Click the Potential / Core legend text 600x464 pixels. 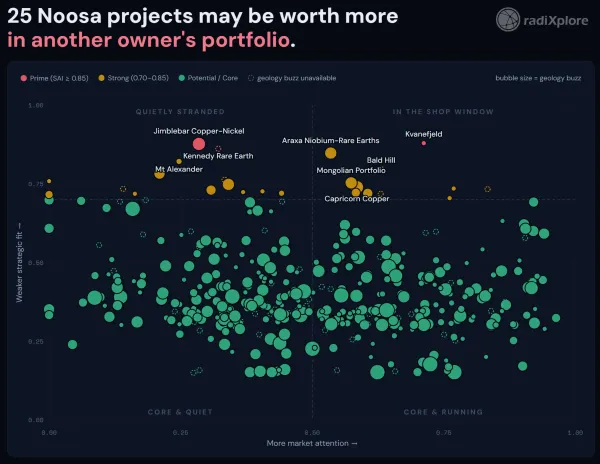[x=213, y=78]
